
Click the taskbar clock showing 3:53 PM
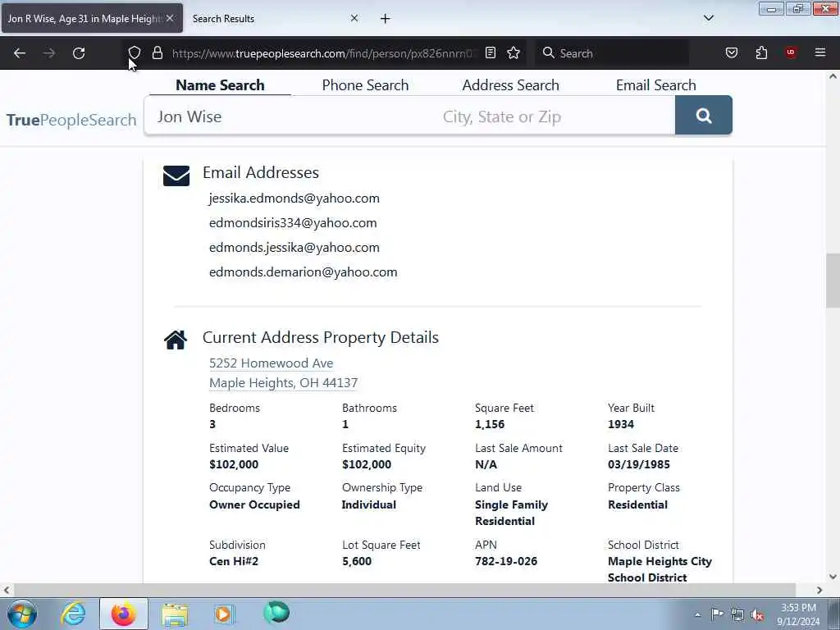pos(798,614)
